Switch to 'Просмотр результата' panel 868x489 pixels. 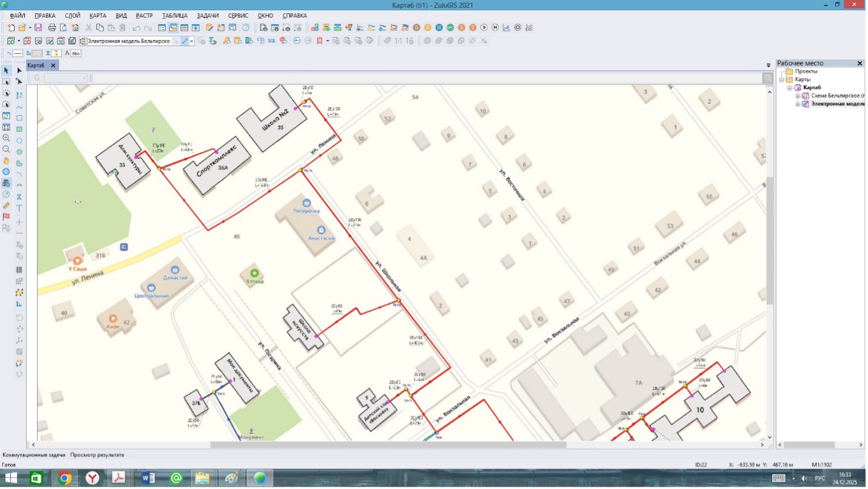(x=97, y=454)
